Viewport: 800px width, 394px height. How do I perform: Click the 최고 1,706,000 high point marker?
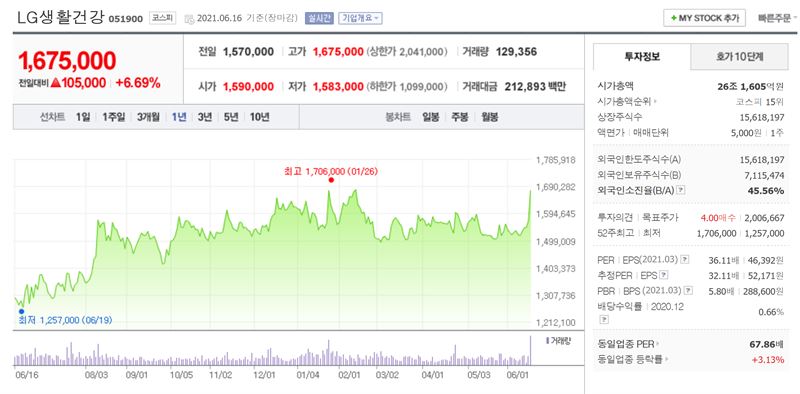[x=331, y=180]
